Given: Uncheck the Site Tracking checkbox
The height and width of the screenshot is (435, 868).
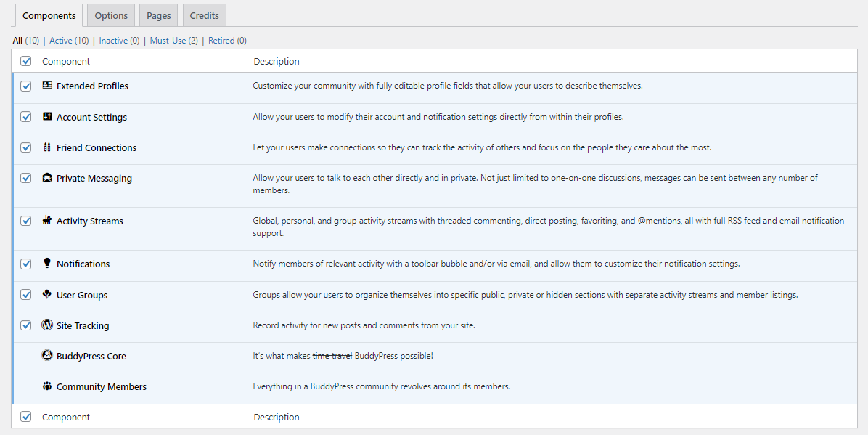Looking at the screenshot, I should click(x=26, y=325).
